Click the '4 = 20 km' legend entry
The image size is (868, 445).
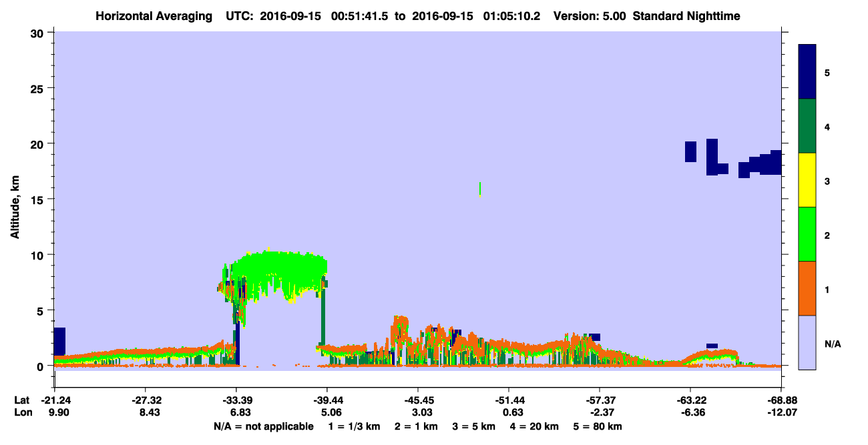[535, 426]
